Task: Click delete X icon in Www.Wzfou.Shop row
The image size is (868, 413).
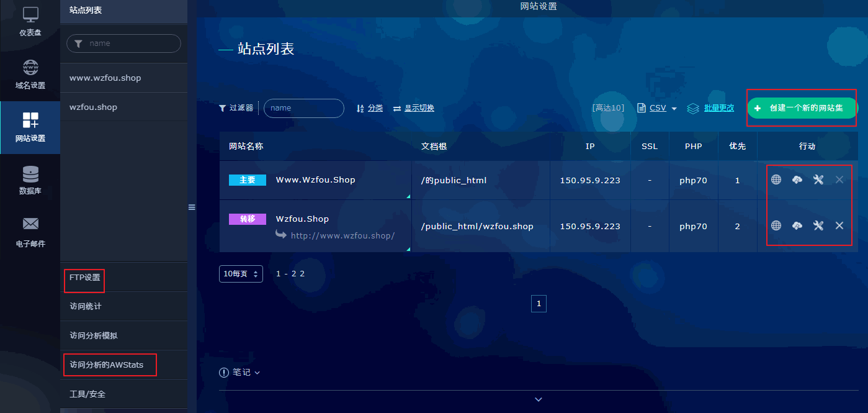Action: pos(839,180)
